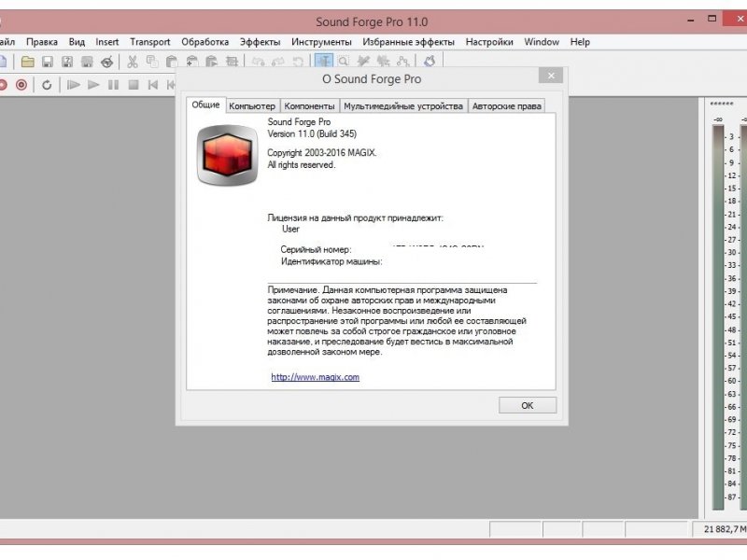Click the Copyright 2003-2016 MAGIX text
This screenshot has height=560, width=747.
tap(321, 153)
